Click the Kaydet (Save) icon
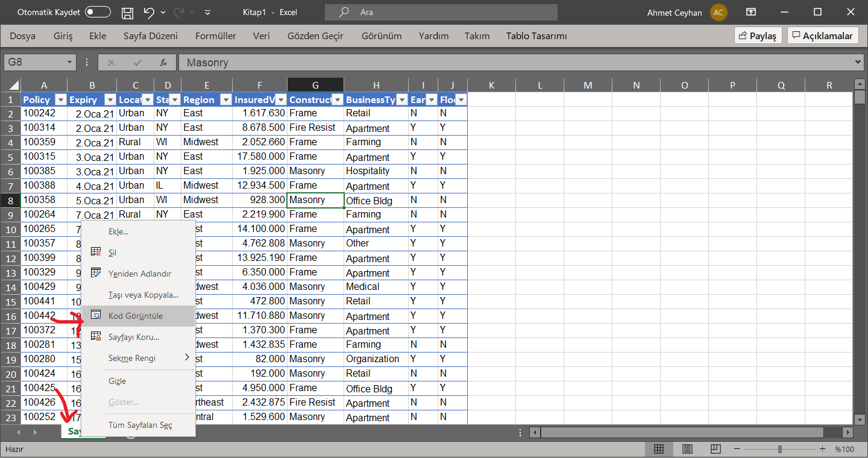This screenshot has height=458, width=868. pyautogui.click(x=127, y=12)
